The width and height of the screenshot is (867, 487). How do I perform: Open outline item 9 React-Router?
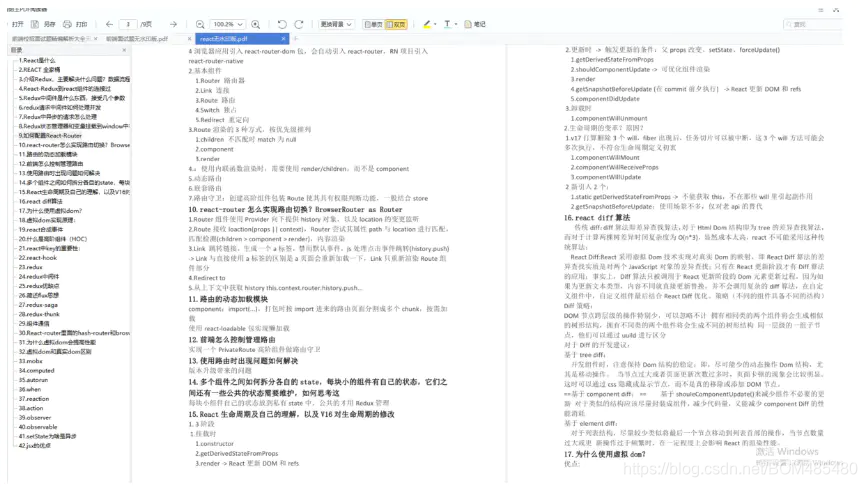point(50,135)
